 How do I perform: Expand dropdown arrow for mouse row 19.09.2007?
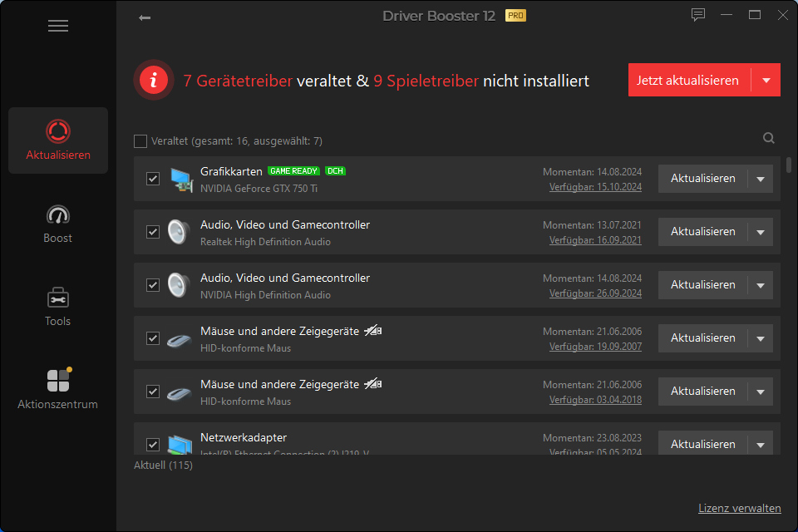pyautogui.click(x=761, y=338)
